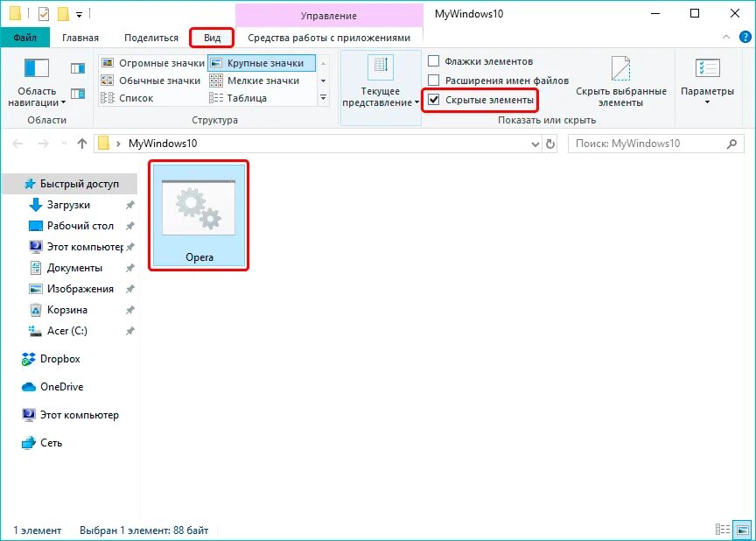Viewport: 756px width, 541px height.
Task: Open Dropbox in navigation pane
Action: coord(59,359)
